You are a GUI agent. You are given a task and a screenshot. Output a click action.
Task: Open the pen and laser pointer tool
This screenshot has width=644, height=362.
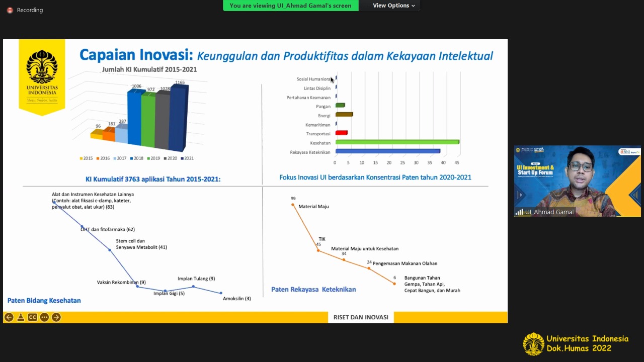tap(21, 317)
